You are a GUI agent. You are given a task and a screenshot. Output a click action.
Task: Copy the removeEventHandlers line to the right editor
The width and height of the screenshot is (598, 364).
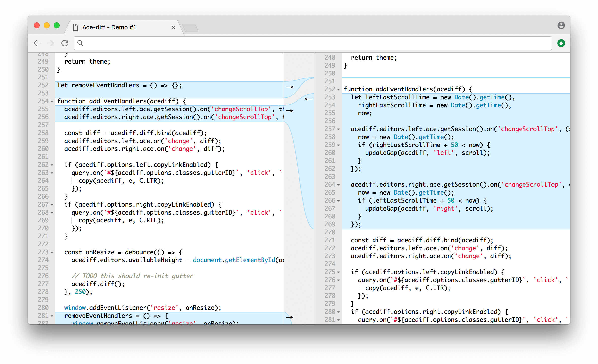pyautogui.click(x=290, y=87)
